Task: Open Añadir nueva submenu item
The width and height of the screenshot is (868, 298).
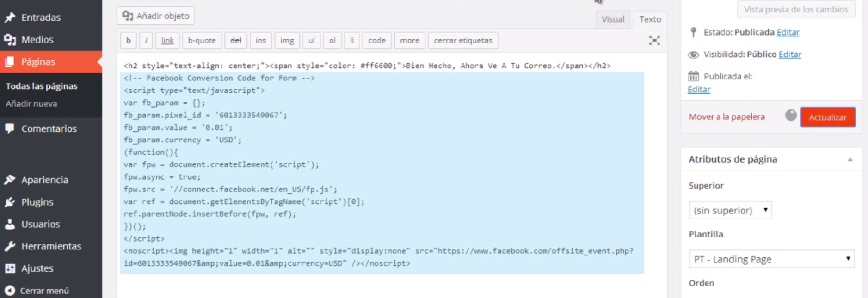Action: tap(31, 103)
